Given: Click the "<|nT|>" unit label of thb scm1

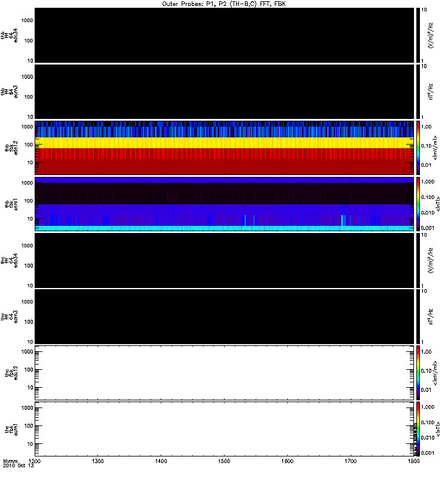Looking at the screenshot, I should coord(438,204).
